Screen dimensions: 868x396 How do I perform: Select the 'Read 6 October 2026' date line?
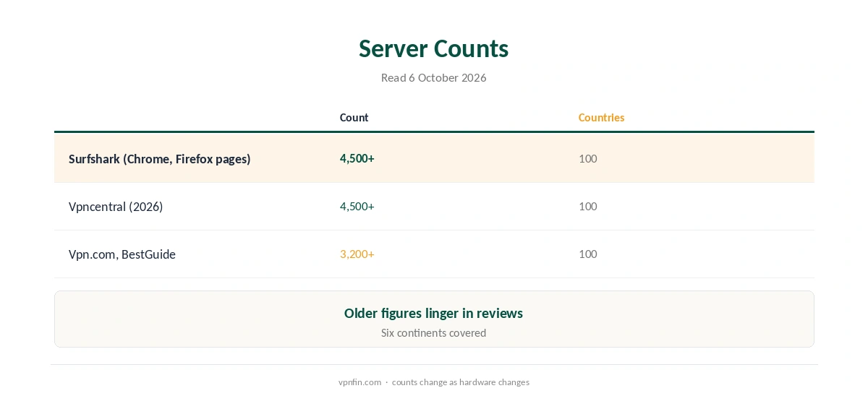click(x=433, y=77)
